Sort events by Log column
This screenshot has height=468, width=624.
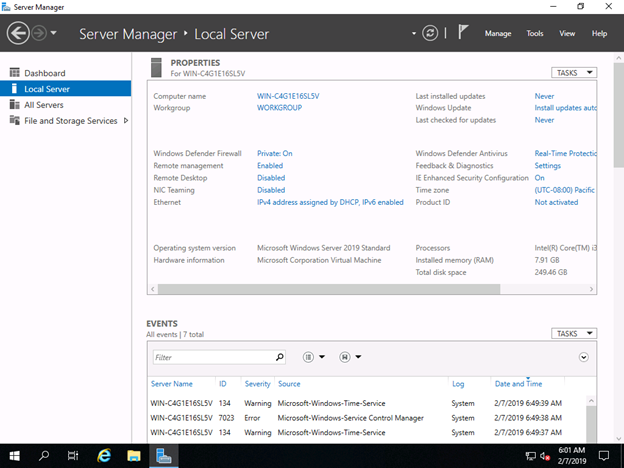point(458,384)
